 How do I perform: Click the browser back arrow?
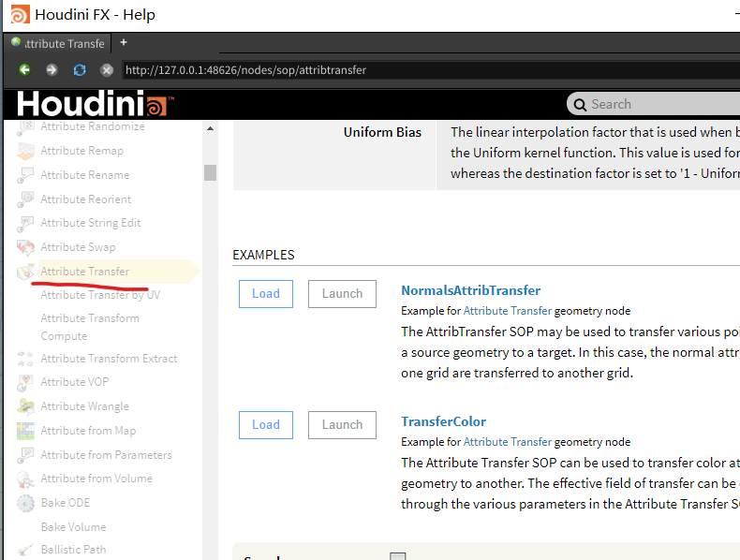pyautogui.click(x=24, y=70)
